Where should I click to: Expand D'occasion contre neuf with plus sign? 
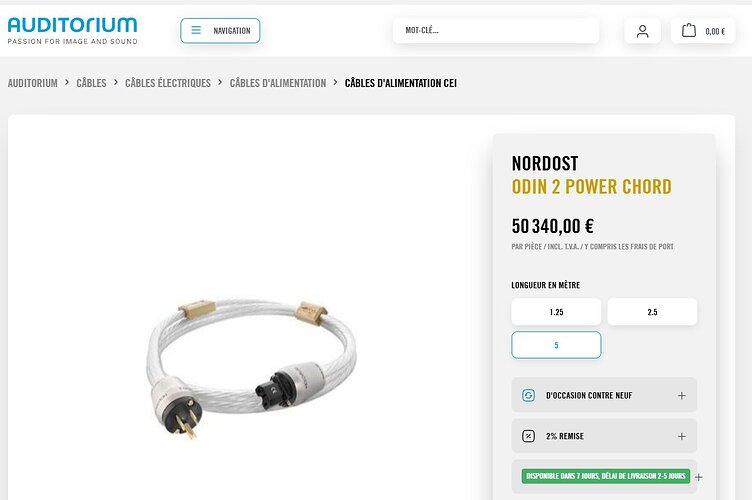[x=682, y=395]
